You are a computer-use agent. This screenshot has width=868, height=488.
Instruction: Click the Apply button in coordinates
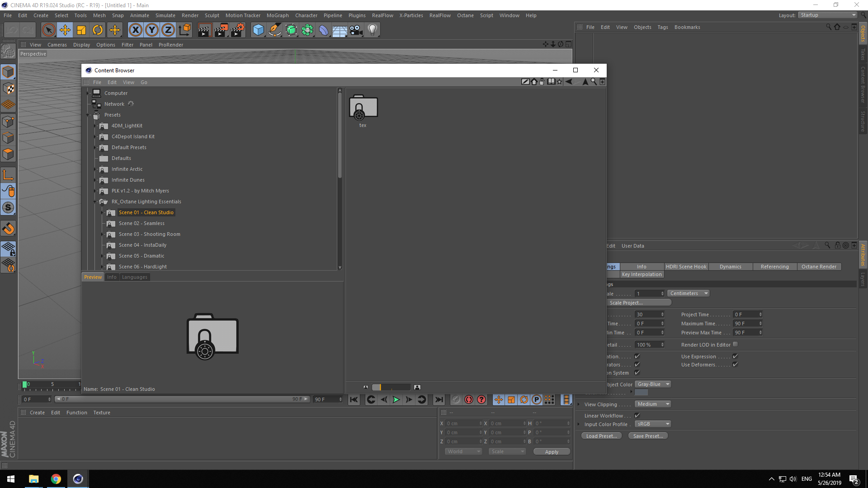[552, 452]
